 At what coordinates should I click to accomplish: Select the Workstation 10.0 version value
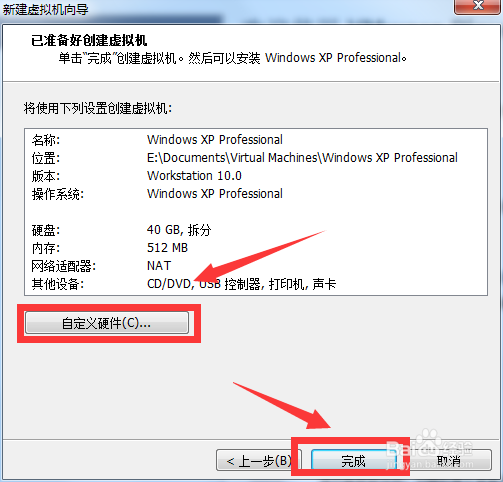(194, 176)
